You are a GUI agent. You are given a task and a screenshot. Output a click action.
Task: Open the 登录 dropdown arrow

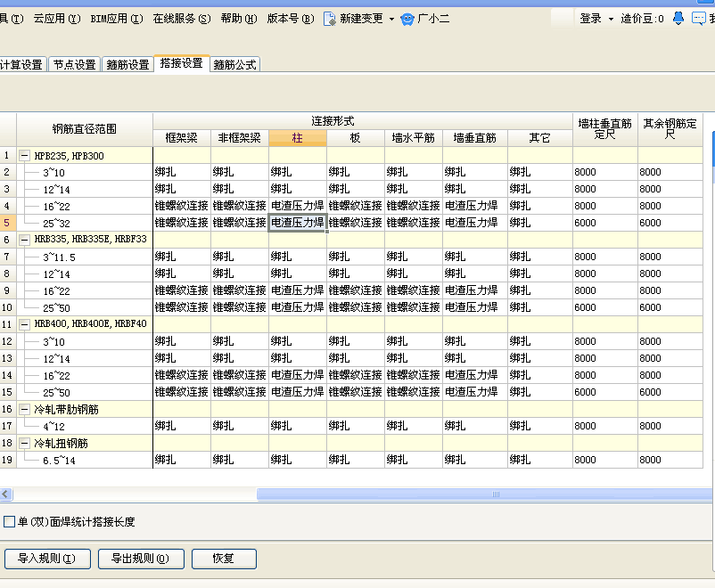(611, 19)
